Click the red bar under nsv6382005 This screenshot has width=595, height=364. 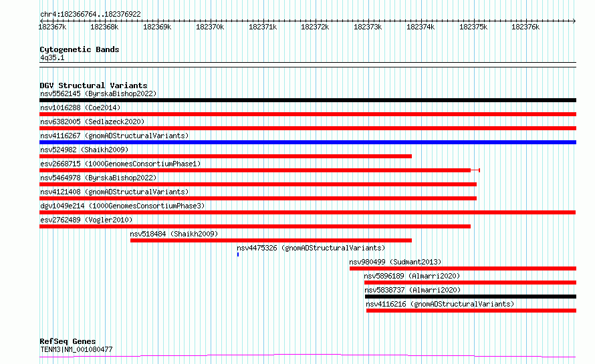click(308, 128)
